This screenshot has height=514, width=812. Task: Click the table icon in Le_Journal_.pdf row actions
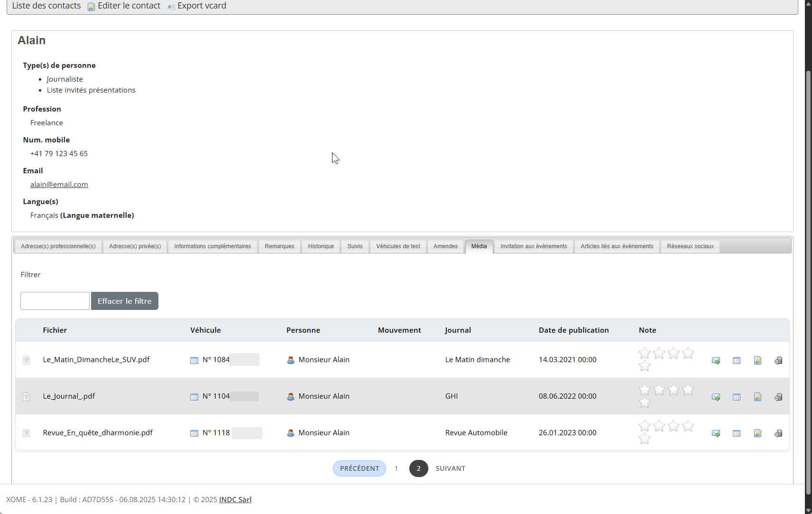click(x=737, y=397)
